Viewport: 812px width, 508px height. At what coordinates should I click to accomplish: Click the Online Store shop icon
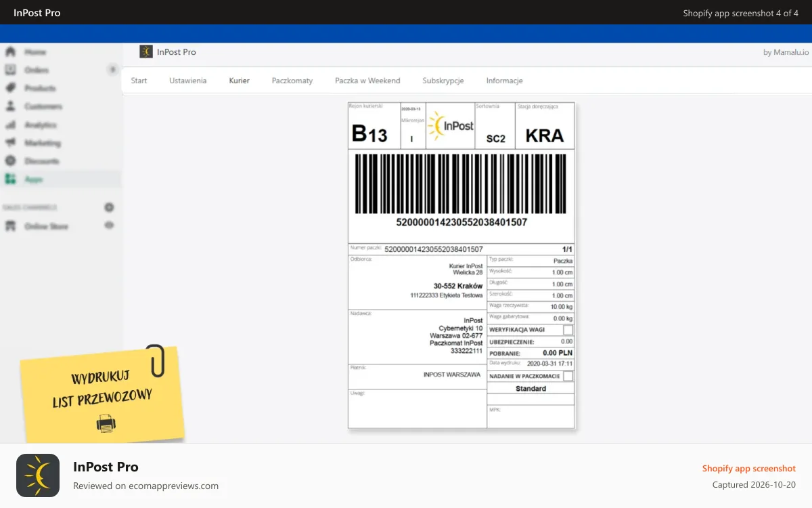coord(10,226)
